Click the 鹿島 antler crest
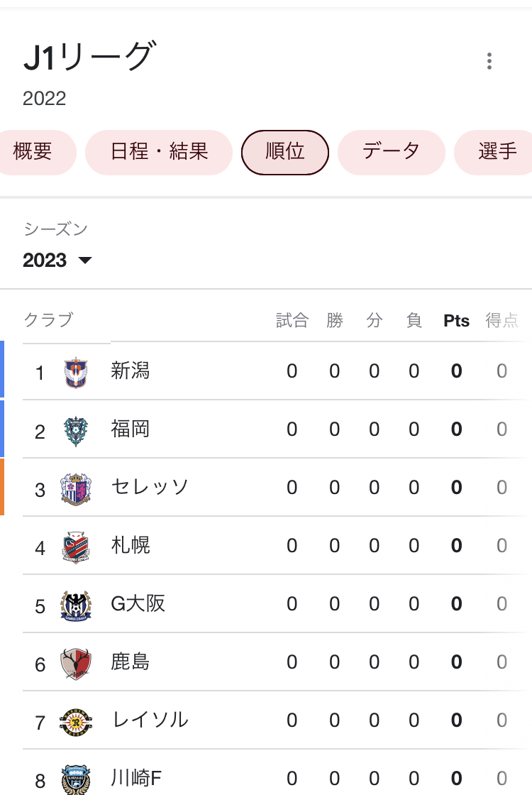 coord(76,664)
